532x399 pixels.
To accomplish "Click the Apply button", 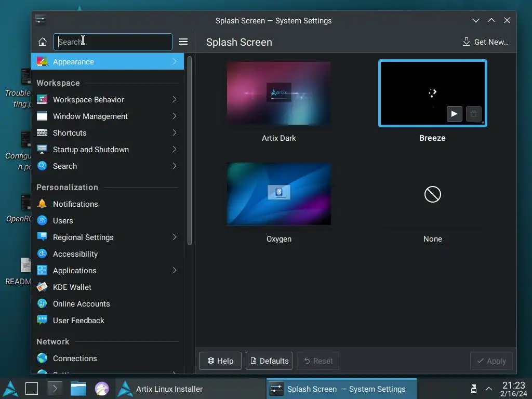I will tap(491, 361).
